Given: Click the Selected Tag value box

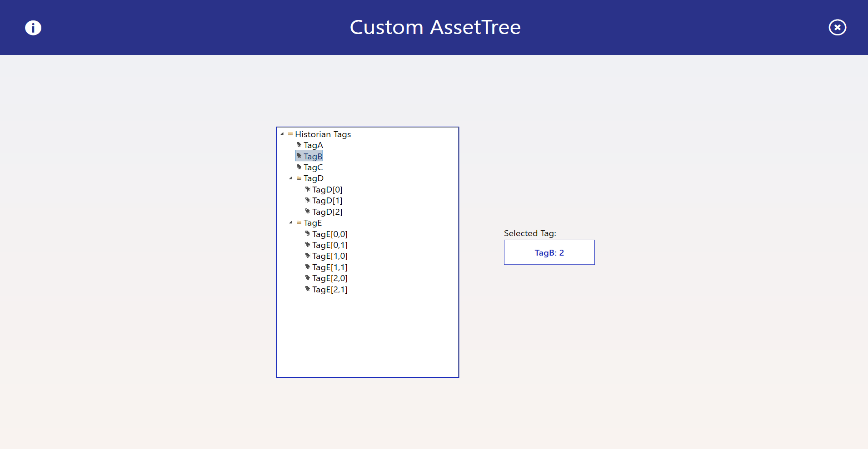Looking at the screenshot, I should [549, 252].
